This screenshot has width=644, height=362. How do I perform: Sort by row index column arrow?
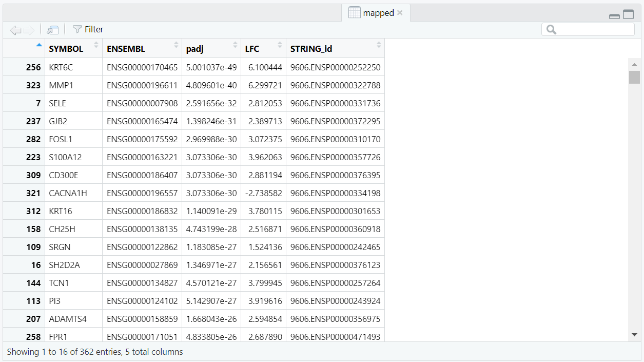(39, 45)
